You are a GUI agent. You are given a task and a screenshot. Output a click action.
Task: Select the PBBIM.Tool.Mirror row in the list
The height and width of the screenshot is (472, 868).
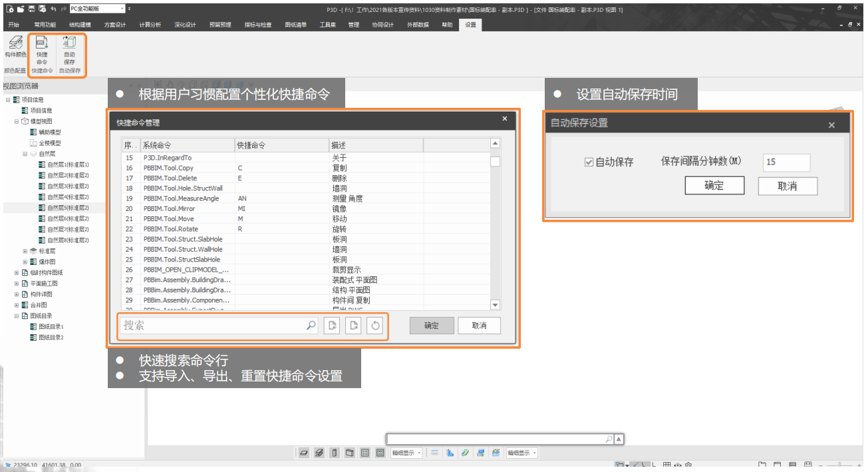(170, 208)
